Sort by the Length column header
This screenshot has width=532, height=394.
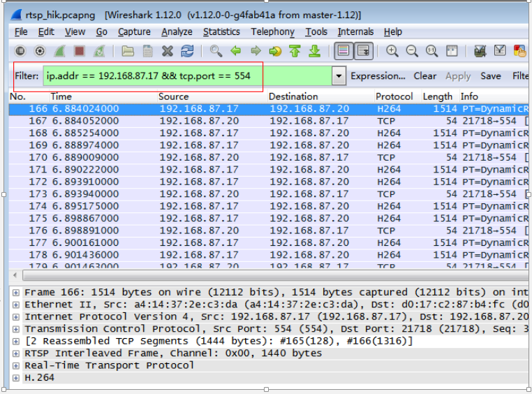(x=441, y=96)
